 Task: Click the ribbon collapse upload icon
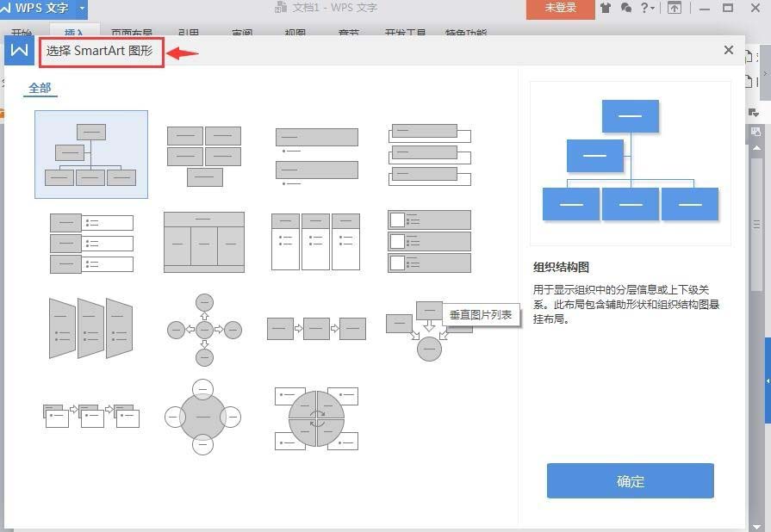[675, 8]
